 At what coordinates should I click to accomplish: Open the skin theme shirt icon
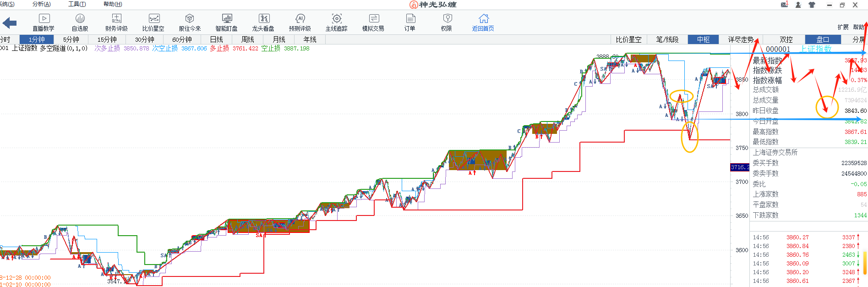[x=812, y=5]
